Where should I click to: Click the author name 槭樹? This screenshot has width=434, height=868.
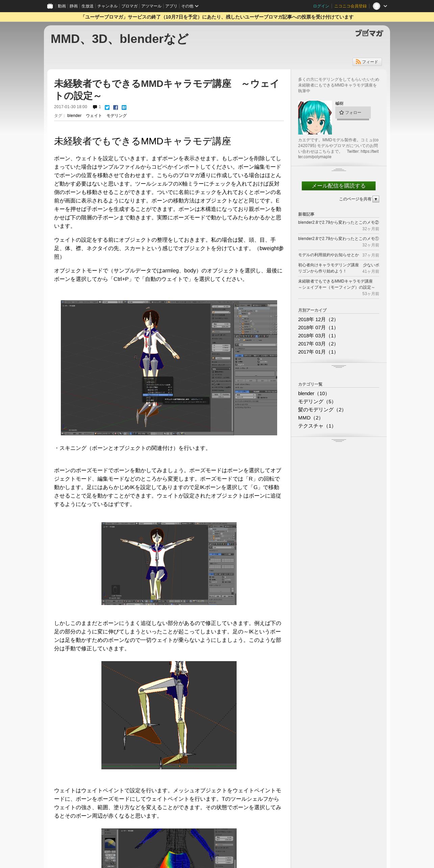coord(339,103)
